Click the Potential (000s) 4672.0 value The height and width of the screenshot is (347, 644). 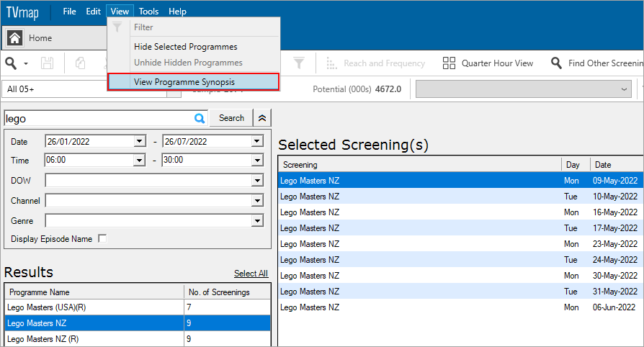pyautogui.click(x=388, y=89)
